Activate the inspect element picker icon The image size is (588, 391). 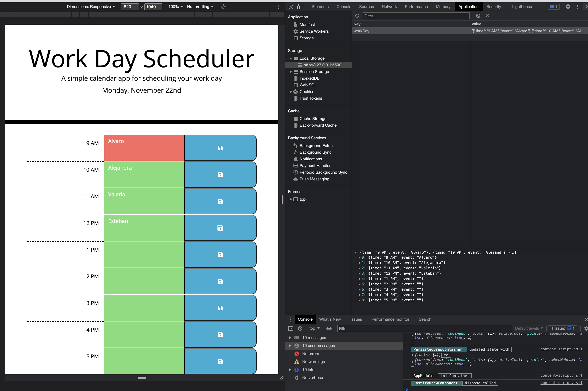291,7
